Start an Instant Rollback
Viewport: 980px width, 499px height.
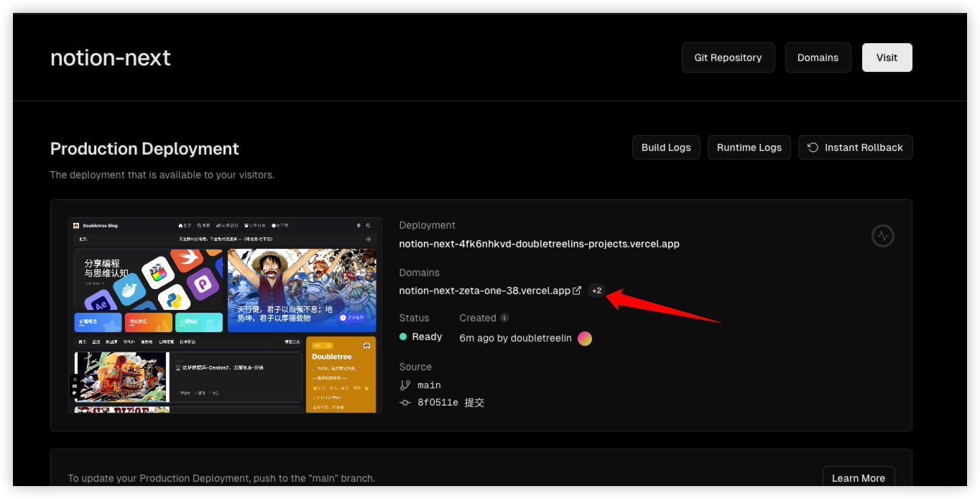click(856, 147)
